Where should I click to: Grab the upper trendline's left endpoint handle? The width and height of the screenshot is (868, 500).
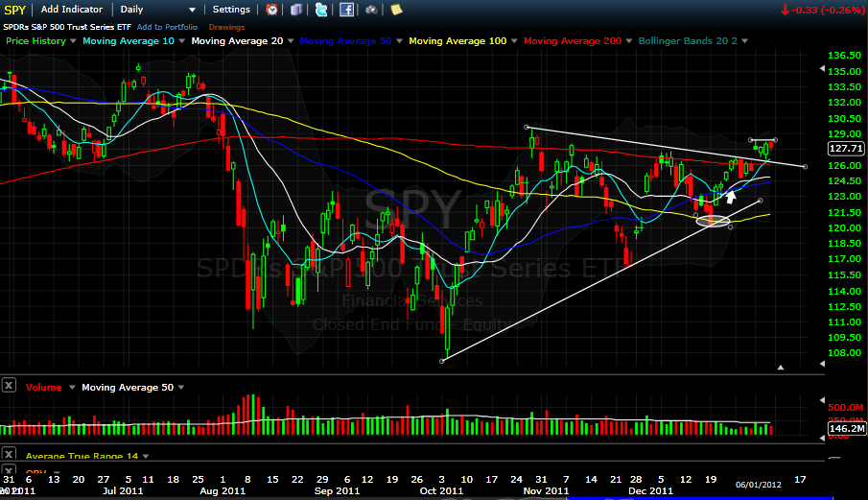[x=527, y=128]
